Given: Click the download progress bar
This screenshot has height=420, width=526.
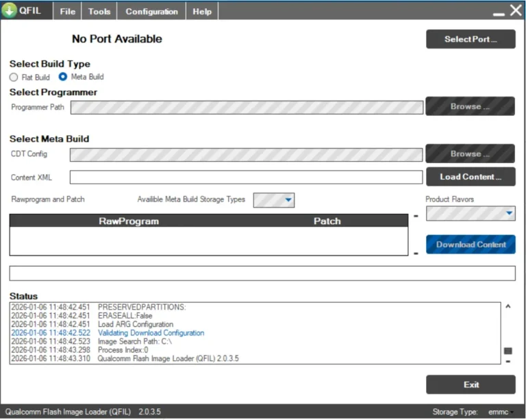Looking at the screenshot, I should tap(262, 273).
